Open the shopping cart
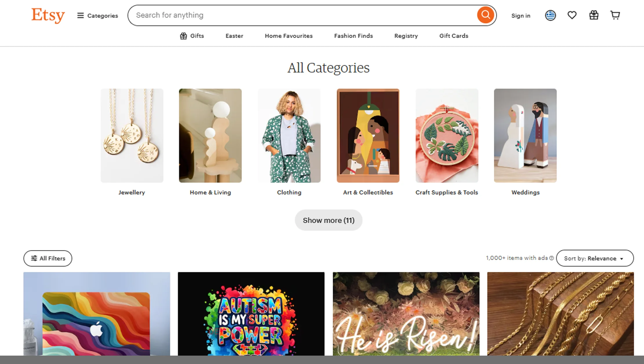The height and width of the screenshot is (364, 644). [x=615, y=15]
